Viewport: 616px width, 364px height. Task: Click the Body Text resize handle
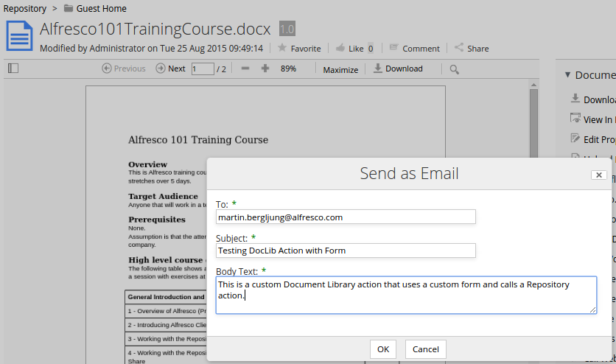tap(592, 309)
